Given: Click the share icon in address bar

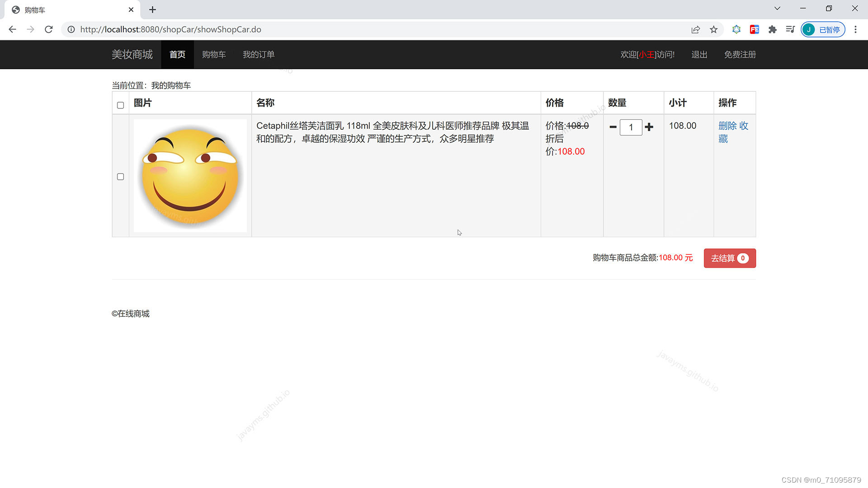Looking at the screenshot, I should click(x=695, y=29).
